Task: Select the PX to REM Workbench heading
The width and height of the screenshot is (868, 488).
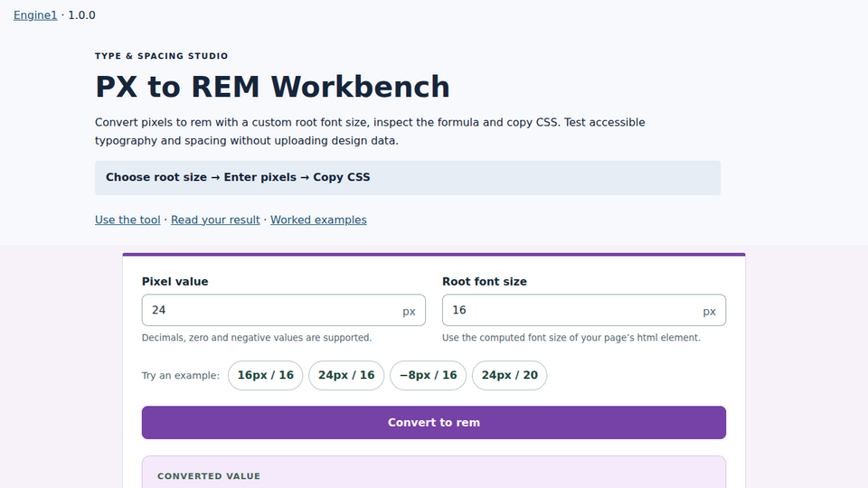Action: (x=272, y=87)
